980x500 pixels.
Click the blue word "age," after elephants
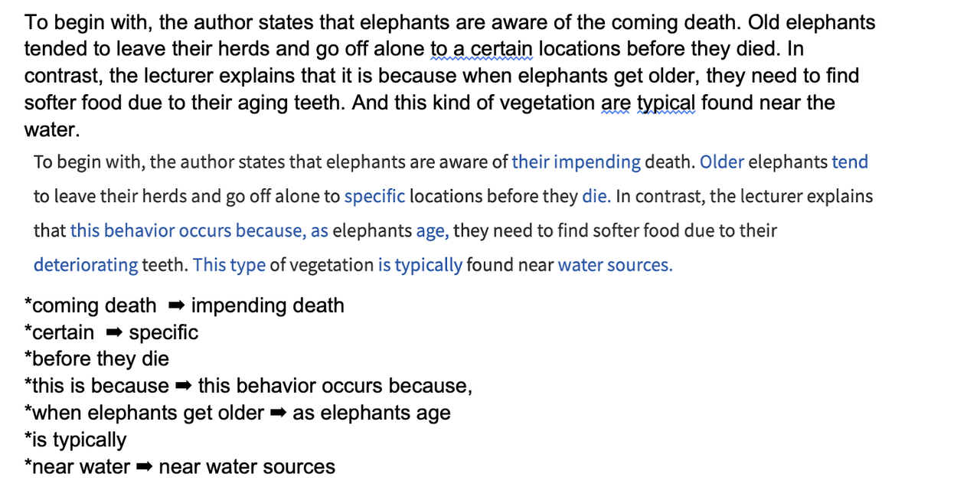433,231
